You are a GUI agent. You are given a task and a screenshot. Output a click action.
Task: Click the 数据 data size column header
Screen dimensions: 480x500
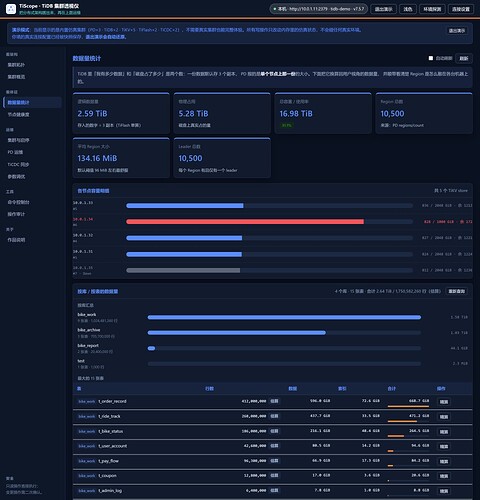pyautogui.click(x=292, y=389)
